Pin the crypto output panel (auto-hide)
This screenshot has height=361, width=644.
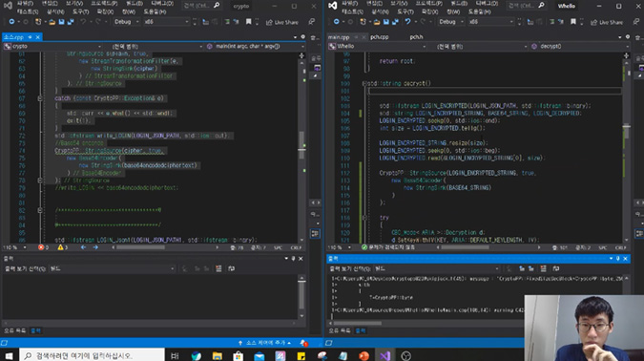(293, 259)
